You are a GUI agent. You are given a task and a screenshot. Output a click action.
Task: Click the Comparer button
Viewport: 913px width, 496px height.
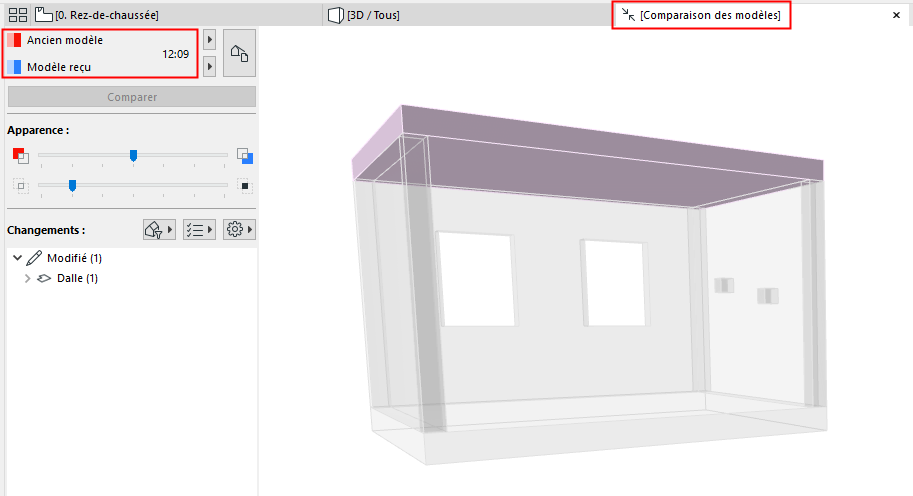pos(132,97)
